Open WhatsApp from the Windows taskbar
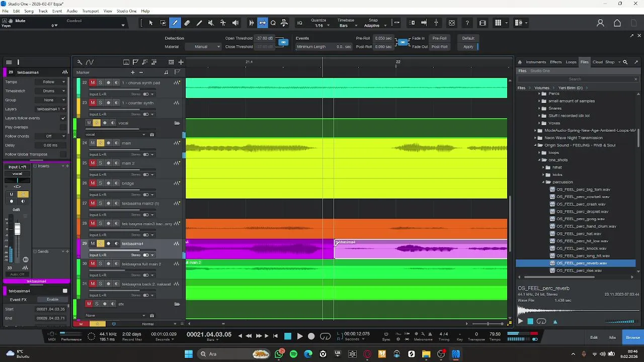This screenshot has height=362, width=644. pyautogui.click(x=279, y=354)
